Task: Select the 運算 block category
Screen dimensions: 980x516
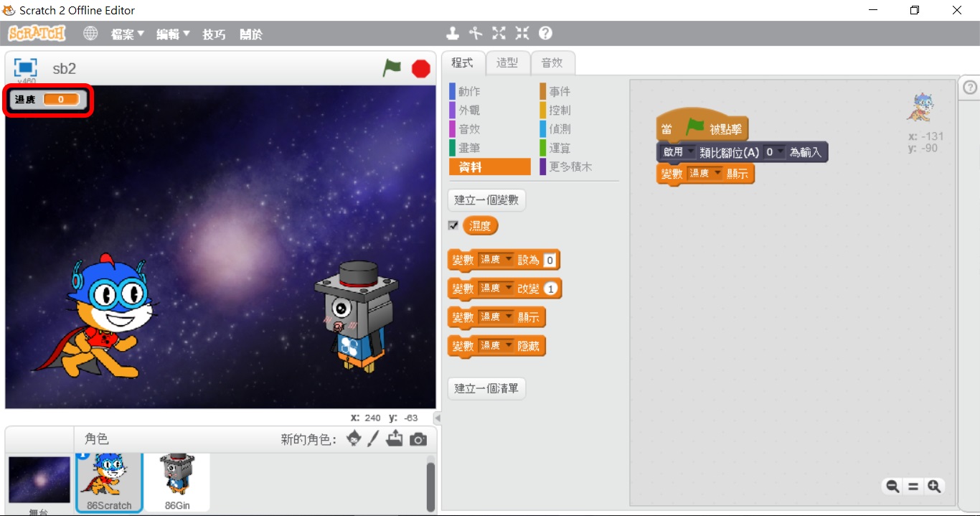Action: coord(580,148)
